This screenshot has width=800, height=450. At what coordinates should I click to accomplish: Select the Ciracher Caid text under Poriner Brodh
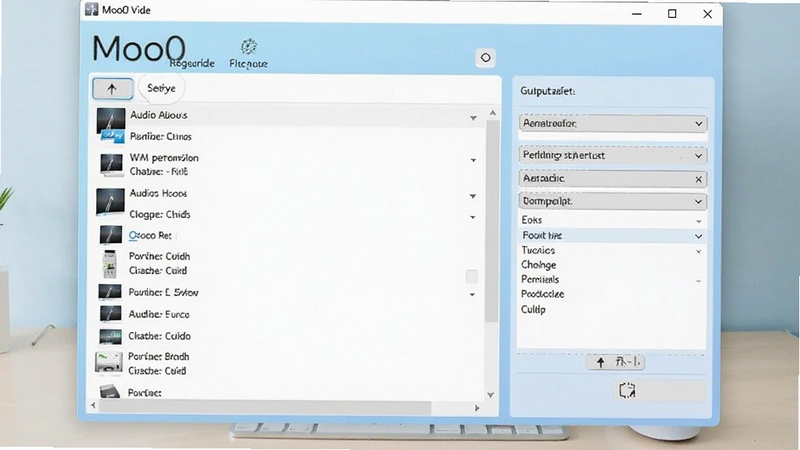pyautogui.click(x=157, y=371)
